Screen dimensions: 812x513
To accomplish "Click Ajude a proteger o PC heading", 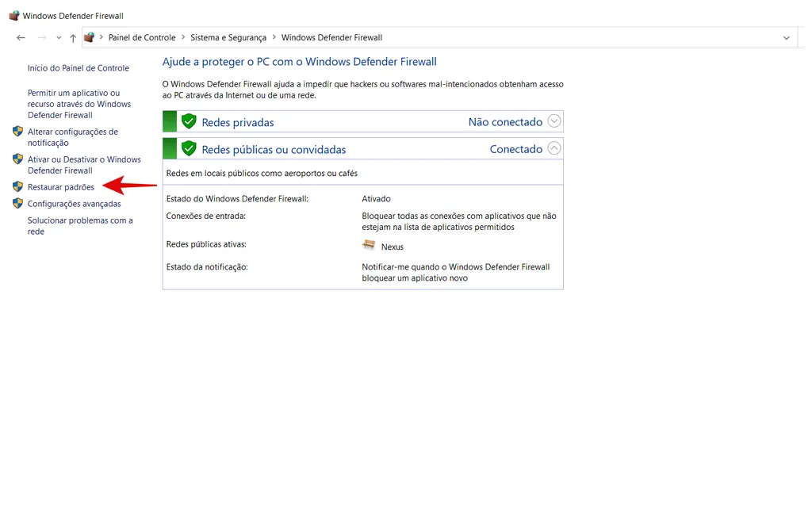I will (x=299, y=62).
